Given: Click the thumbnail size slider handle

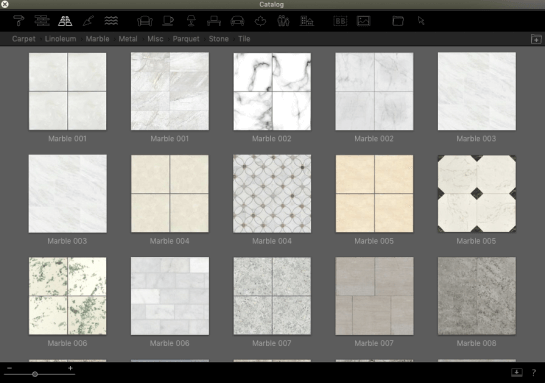Looking at the screenshot, I should click(x=35, y=374).
